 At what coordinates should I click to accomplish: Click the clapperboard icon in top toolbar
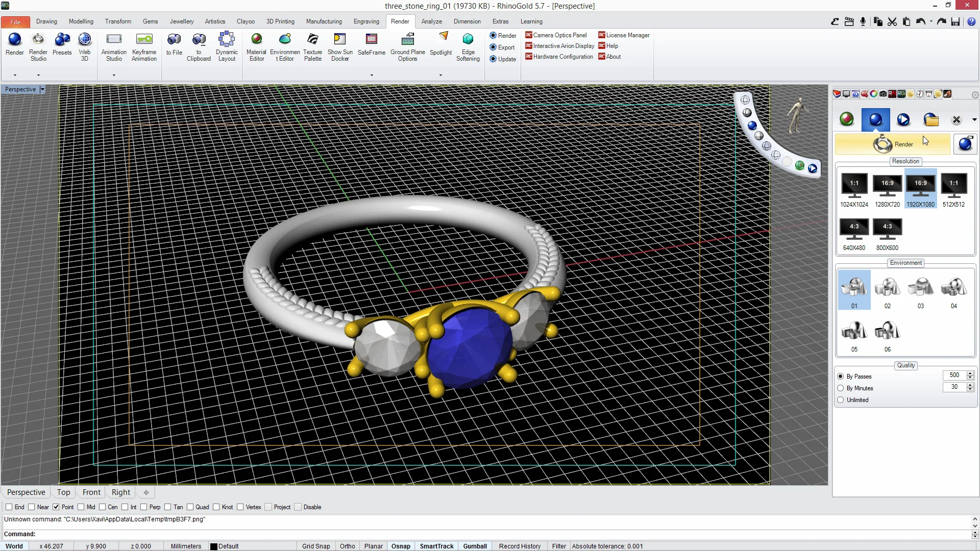[849, 21]
